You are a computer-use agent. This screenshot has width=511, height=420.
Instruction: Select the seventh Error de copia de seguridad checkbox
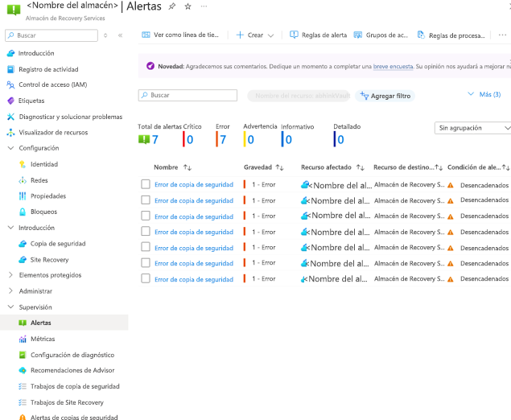(146, 278)
